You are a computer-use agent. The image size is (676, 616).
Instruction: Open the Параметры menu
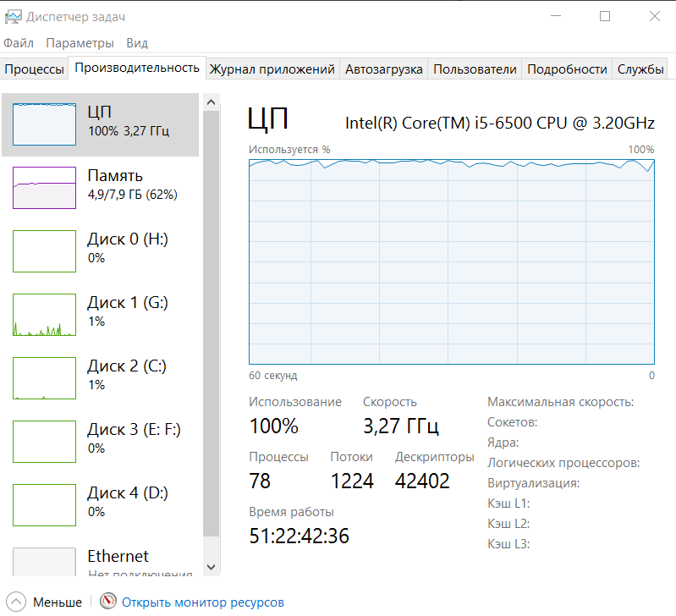pyautogui.click(x=80, y=43)
